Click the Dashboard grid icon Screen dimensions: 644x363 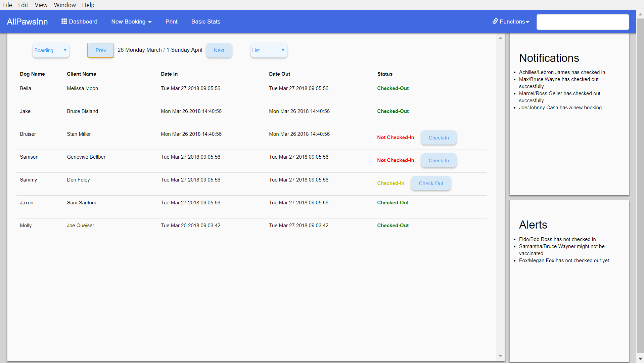tap(64, 22)
